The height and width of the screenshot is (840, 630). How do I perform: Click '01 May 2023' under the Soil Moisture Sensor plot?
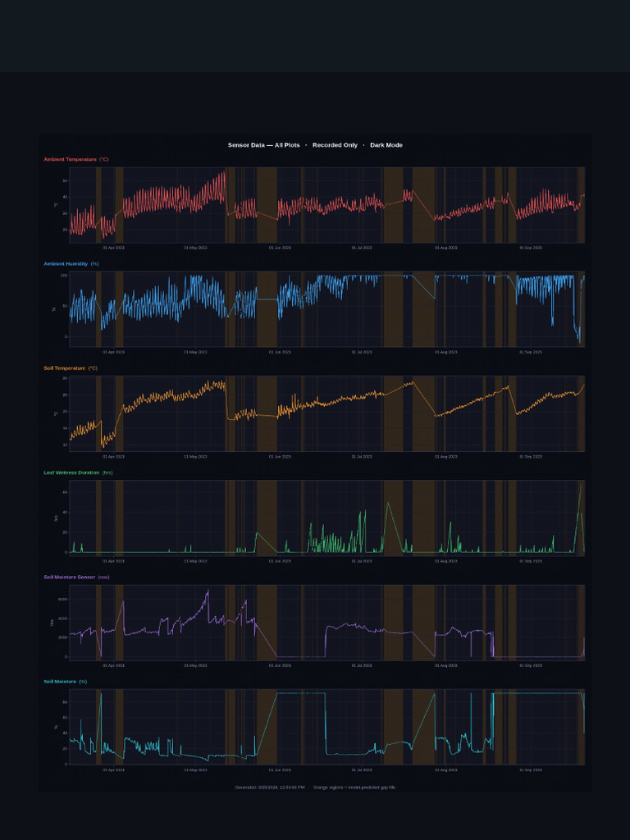pos(195,665)
